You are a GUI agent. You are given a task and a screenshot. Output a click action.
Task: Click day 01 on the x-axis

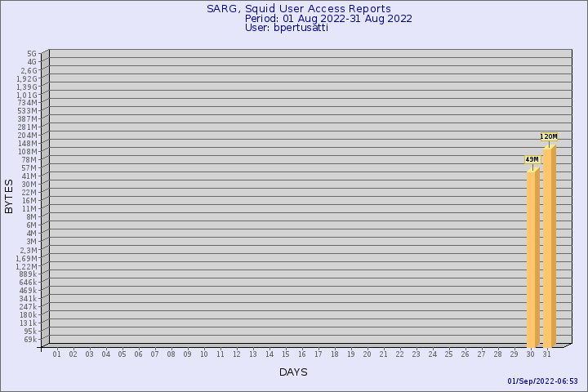coord(57,354)
